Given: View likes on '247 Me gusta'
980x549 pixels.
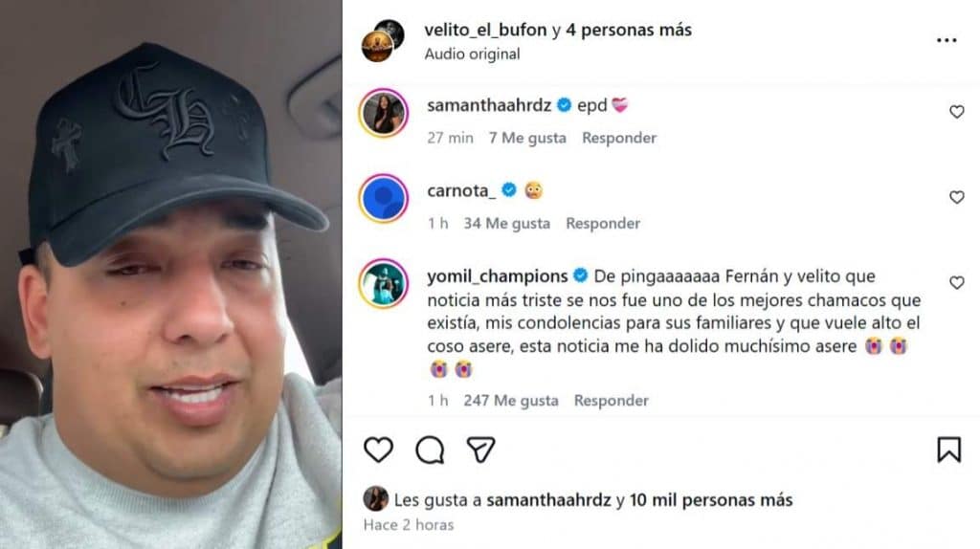Looking at the screenshot, I should click(511, 401).
